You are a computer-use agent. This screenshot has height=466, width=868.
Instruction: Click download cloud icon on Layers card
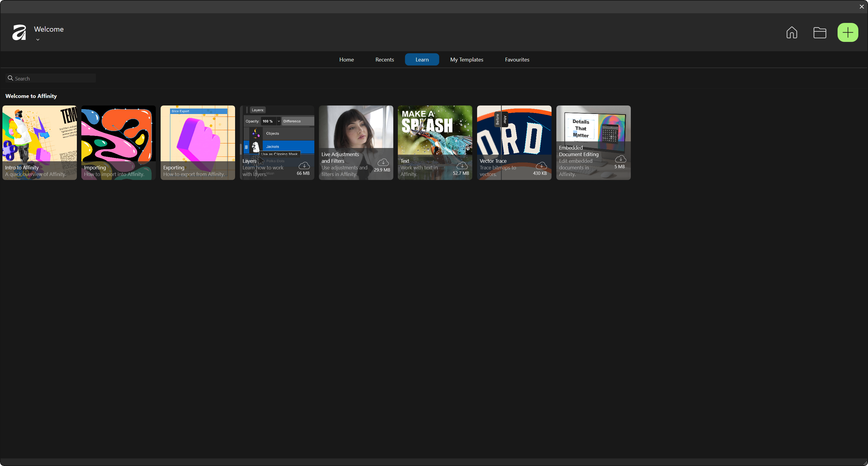pos(304,165)
